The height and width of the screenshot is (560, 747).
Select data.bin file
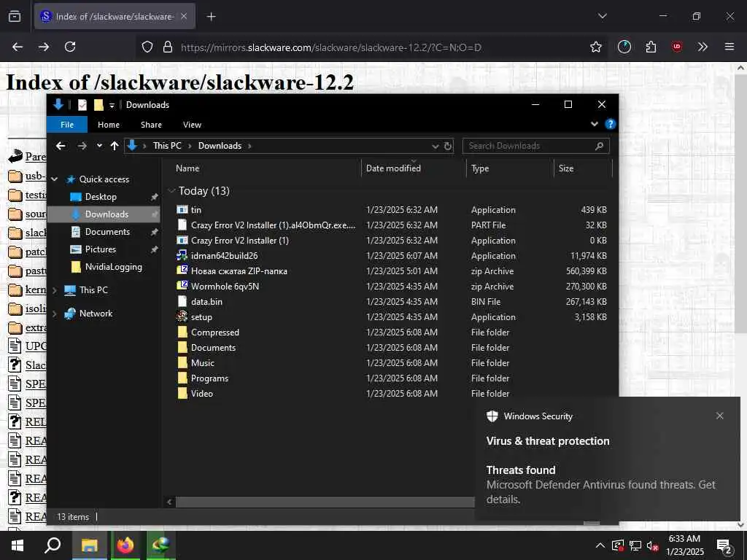point(206,301)
